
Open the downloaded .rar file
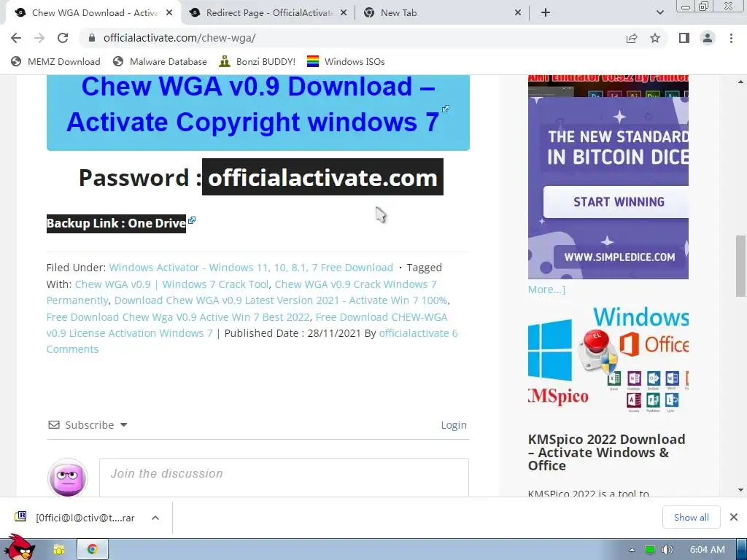(x=76, y=518)
